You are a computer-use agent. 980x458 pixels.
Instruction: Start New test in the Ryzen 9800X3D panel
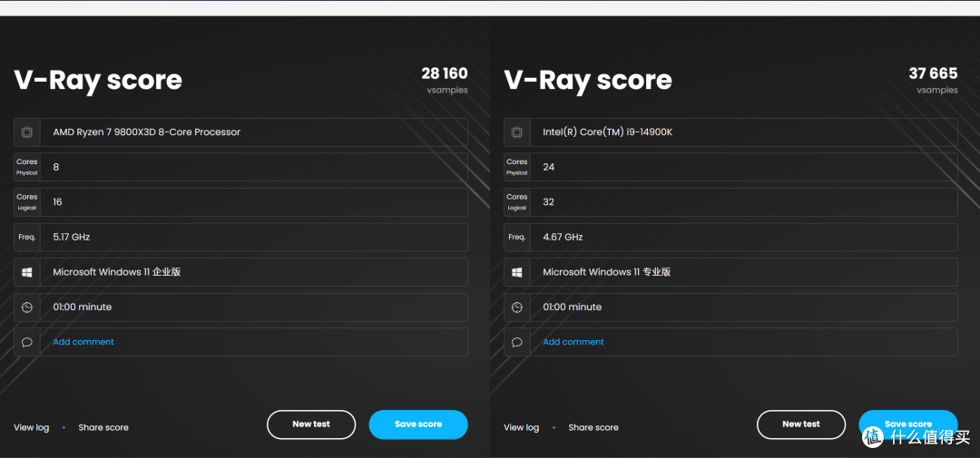[x=311, y=424]
